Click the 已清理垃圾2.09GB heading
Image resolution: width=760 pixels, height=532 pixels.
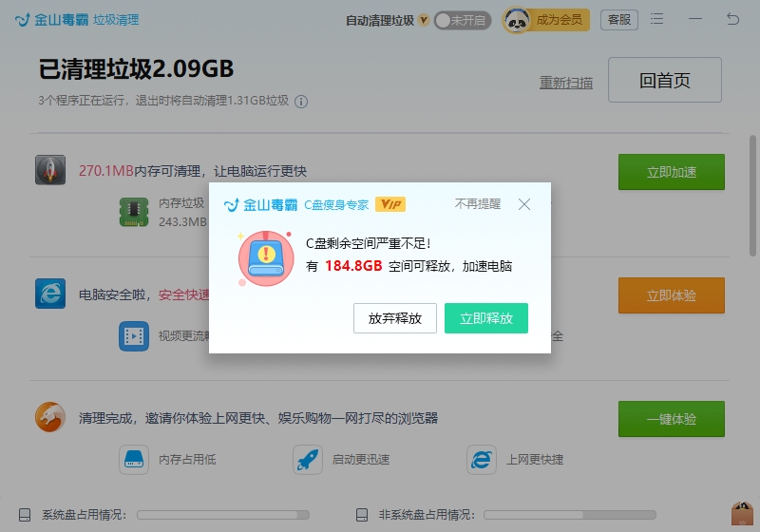click(136, 68)
